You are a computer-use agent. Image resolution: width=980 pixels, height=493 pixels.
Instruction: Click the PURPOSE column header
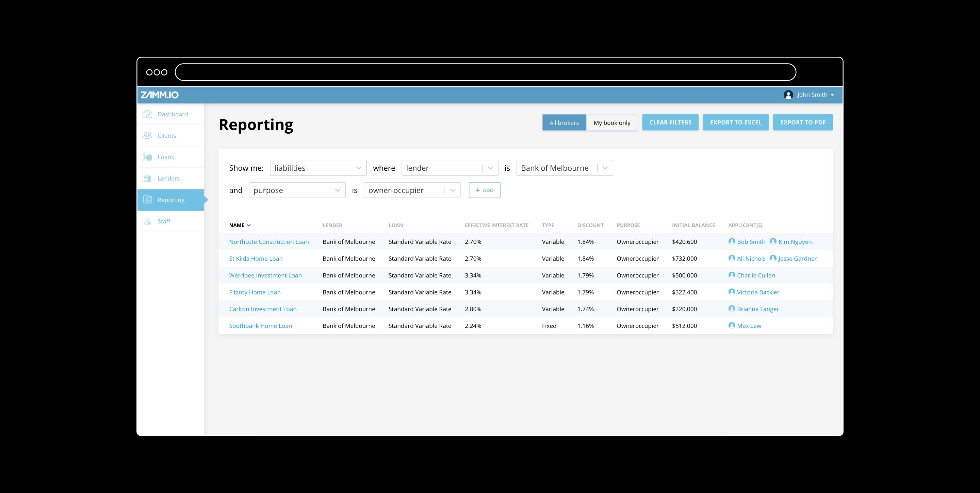click(x=628, y=225)
